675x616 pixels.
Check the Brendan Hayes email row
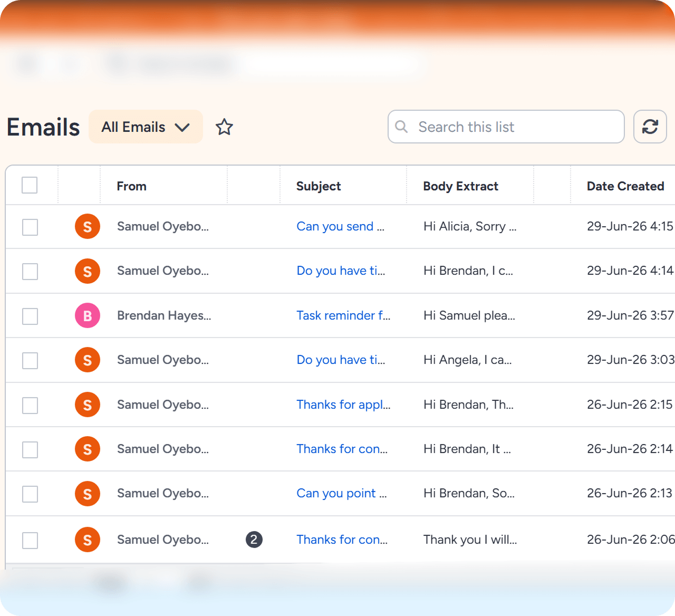tap(30, 316)
